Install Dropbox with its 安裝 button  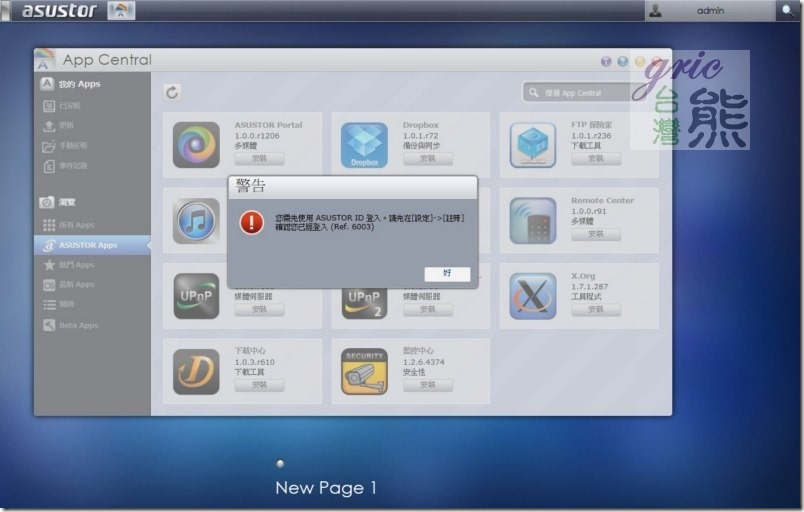tap(428, 158)
